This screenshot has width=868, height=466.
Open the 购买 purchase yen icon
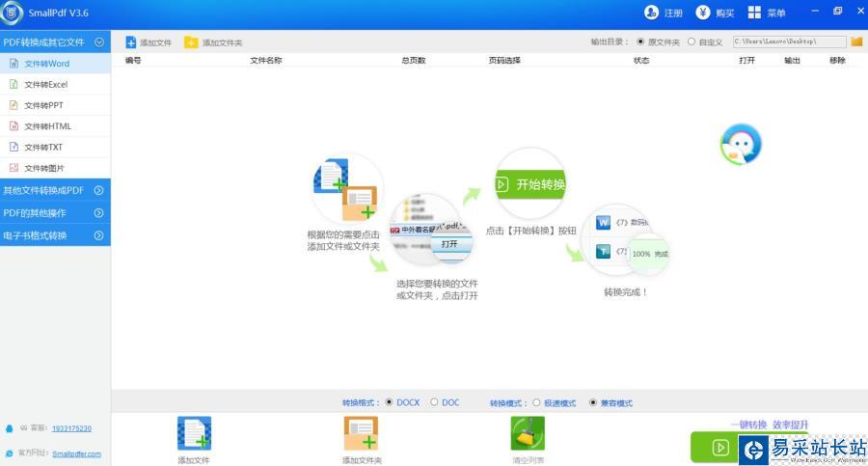pos(702,13)
